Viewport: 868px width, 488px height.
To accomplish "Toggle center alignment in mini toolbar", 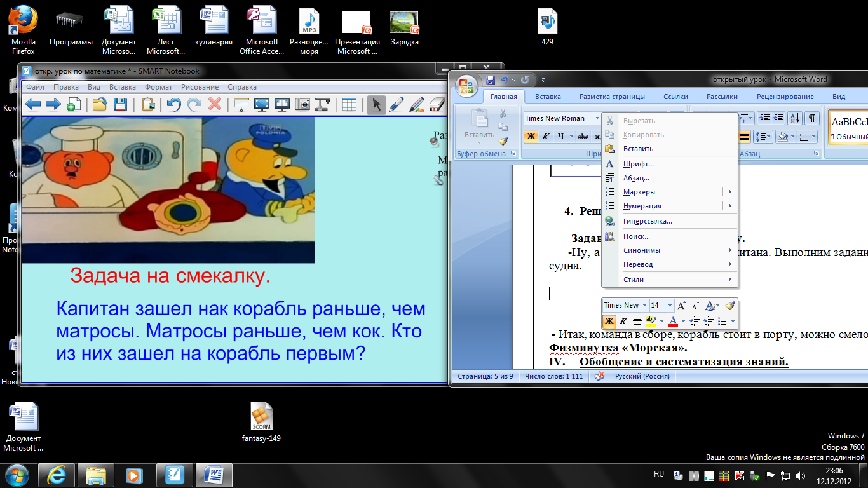I will [x=637, y=322].
